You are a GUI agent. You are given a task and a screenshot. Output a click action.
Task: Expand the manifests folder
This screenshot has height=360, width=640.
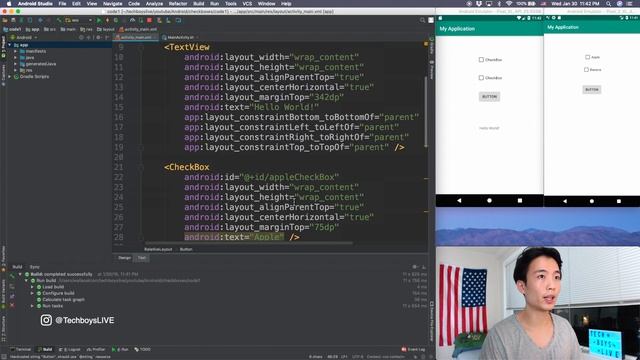click(x=16, y=51)
